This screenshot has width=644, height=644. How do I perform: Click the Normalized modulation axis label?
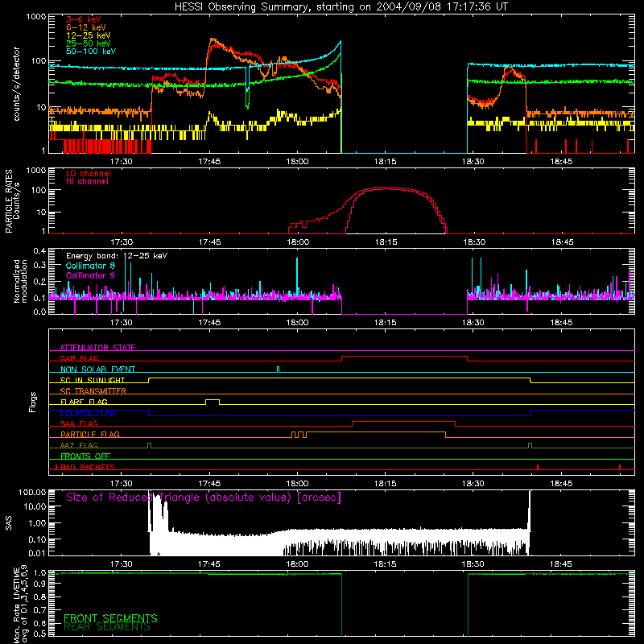(x=20, y=281)
